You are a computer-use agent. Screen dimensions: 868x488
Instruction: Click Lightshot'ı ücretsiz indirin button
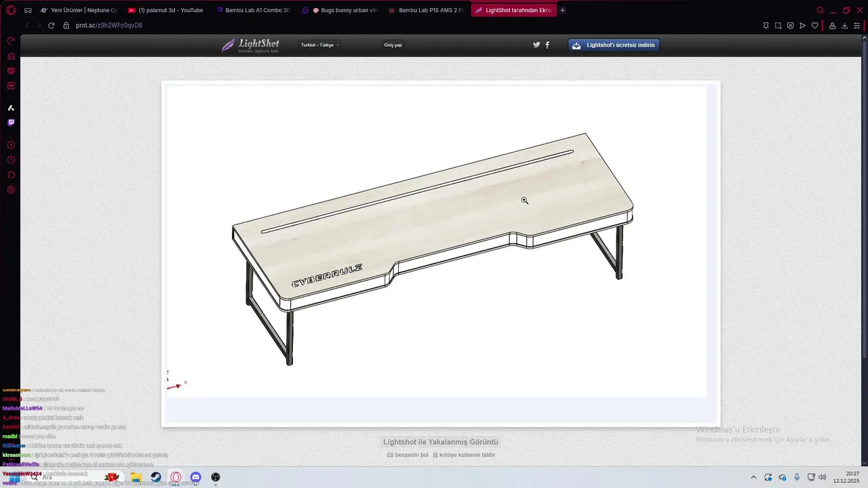tap(614, 45)
